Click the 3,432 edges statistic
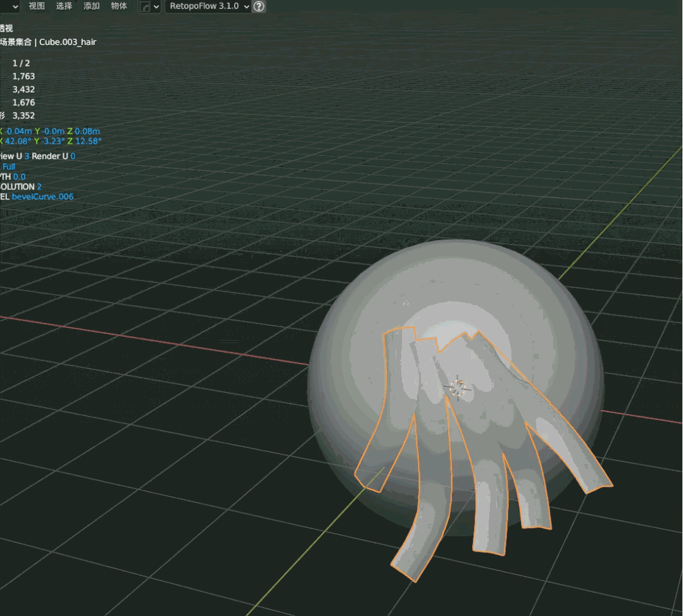 23,89
